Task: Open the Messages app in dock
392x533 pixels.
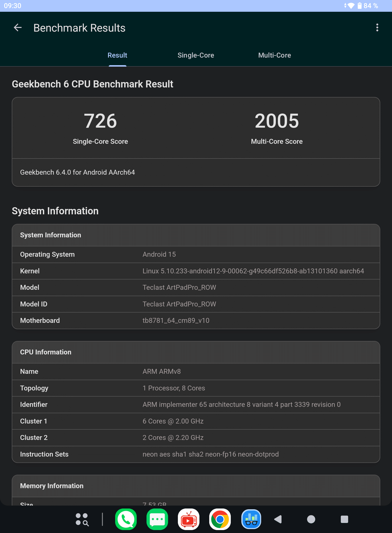Action: [157, 519]
